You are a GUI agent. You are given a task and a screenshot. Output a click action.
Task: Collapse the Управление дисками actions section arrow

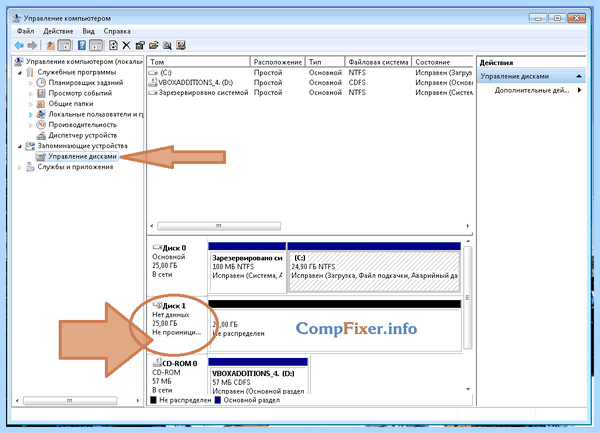point(579,76)
